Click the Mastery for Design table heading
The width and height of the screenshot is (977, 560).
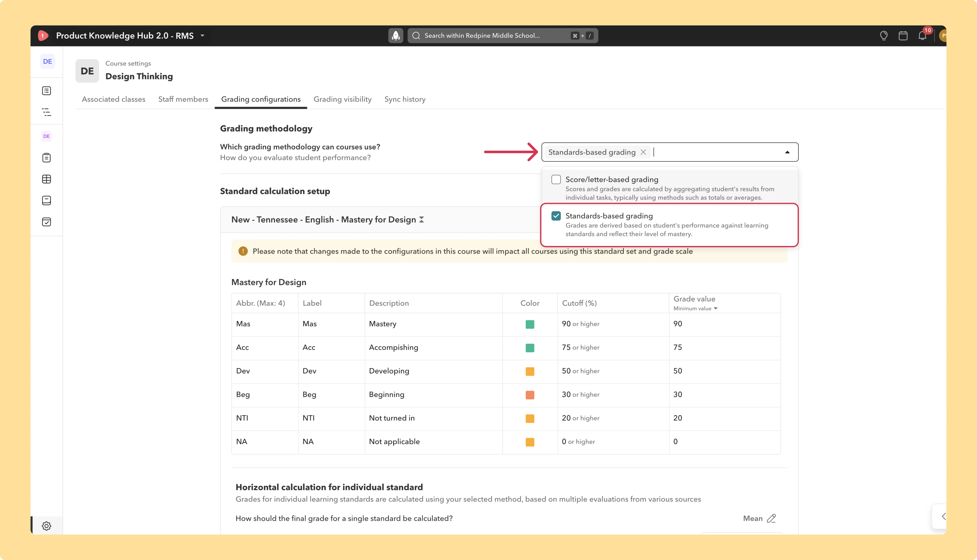tap(269, 282)
